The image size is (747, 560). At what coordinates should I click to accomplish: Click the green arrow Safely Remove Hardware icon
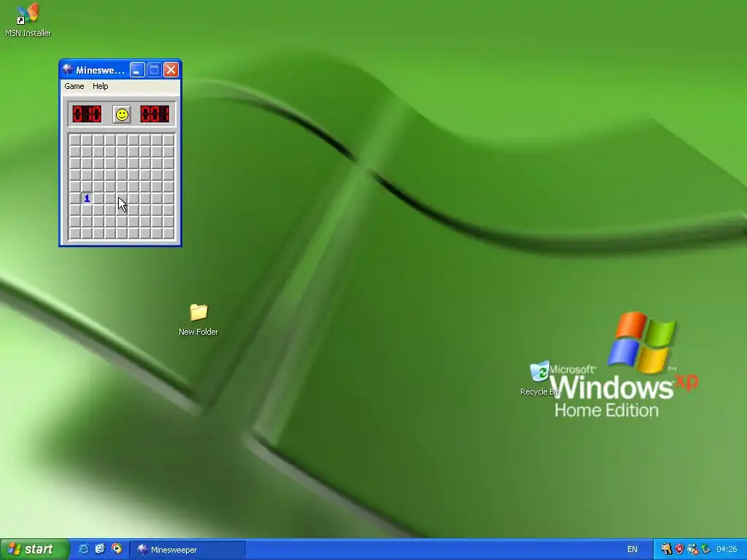[705, 550]
